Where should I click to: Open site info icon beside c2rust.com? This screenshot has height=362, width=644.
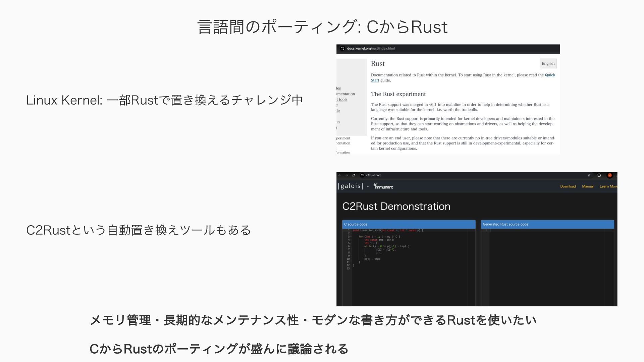[x=362, y=175]
